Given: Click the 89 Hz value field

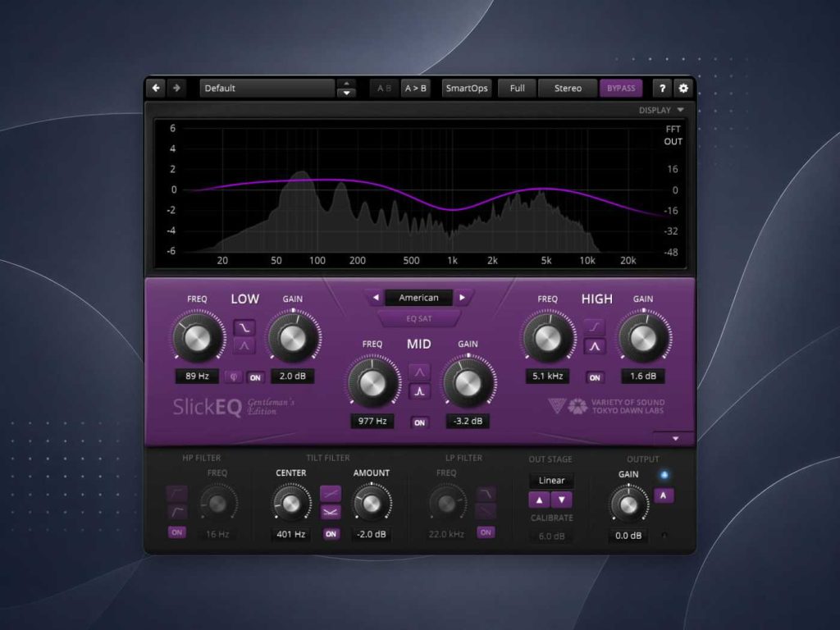Looking at the screenshot, I should (x=197, y=376).
